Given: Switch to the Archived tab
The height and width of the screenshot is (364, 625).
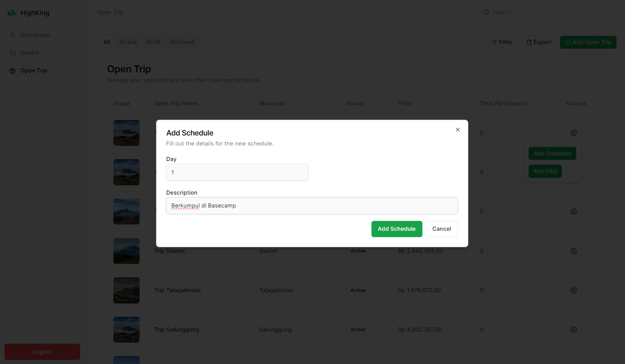Looking at the screenshot, I should (x=182, y=42).
